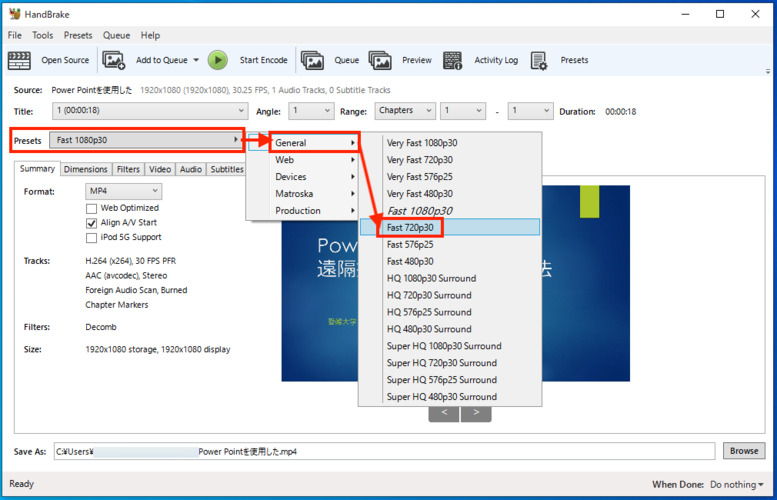Click the Presets gear document icon
This screenshot has height=500, width=777.
coord(539,60)
